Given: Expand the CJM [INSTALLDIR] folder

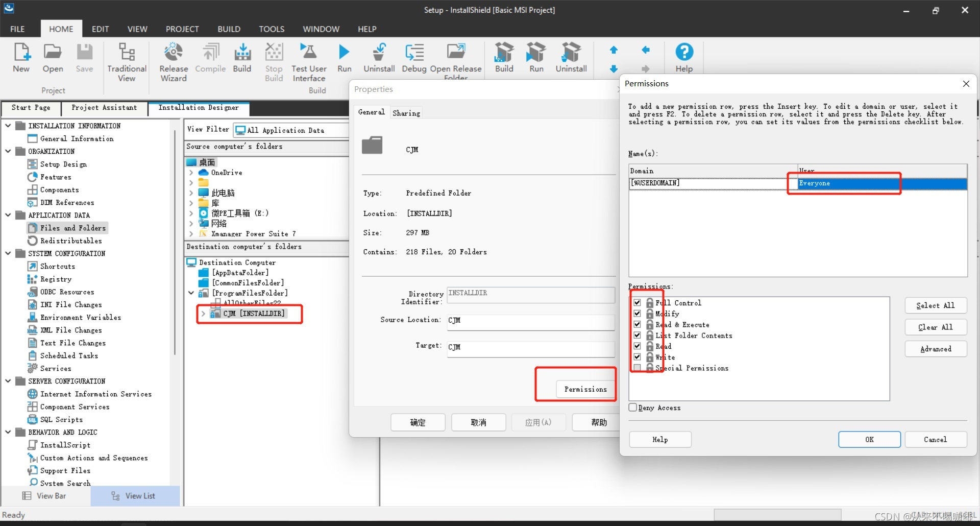Looking at the screenshot, I should coord(203,314).
